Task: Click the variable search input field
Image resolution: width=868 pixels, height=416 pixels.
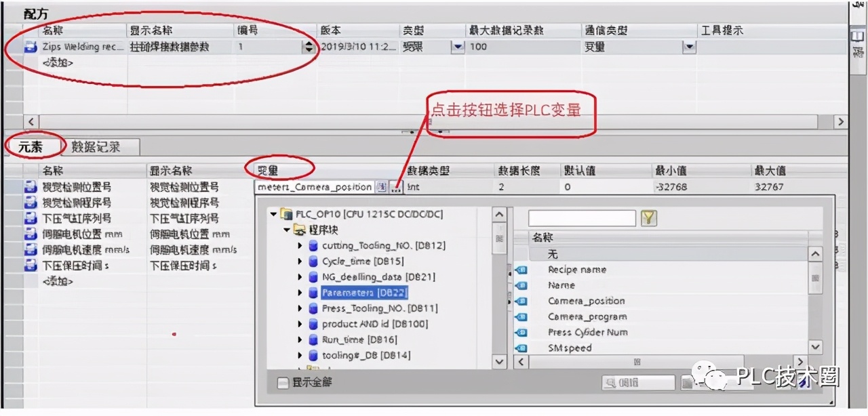Action: click(583, 217)
